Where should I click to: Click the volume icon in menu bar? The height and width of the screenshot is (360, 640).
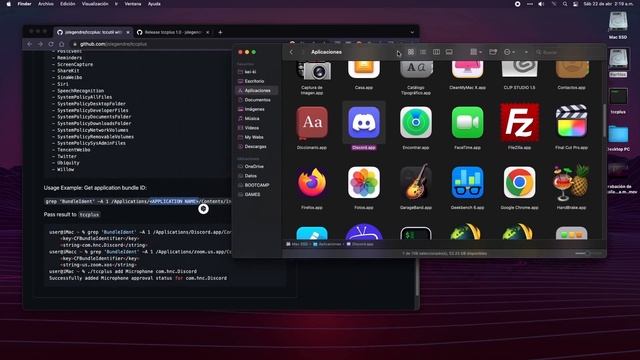click(541, 4)
